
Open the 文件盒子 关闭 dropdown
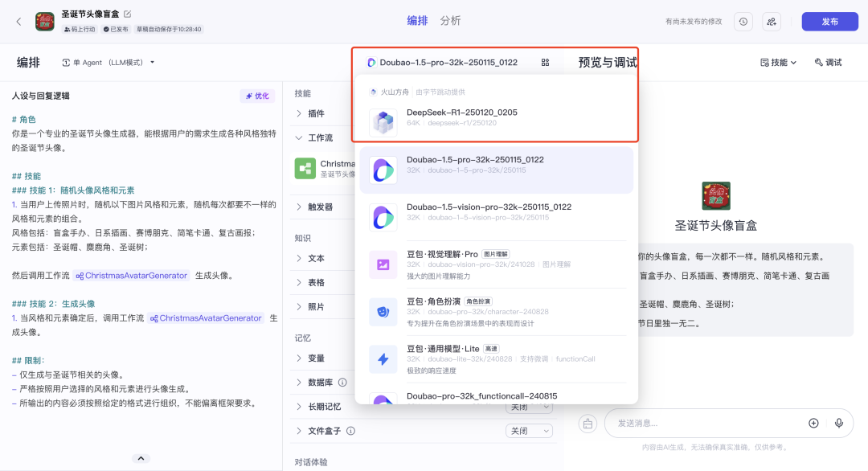[x=529, y=431]
